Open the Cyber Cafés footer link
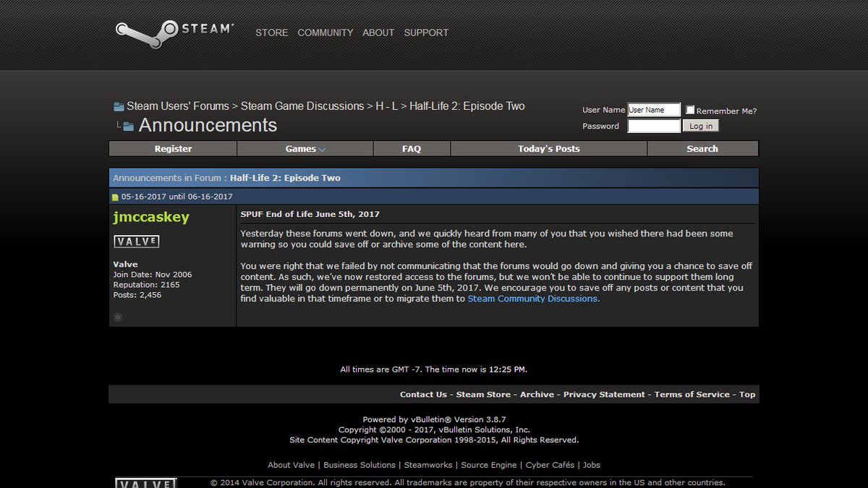The height and width of the screenshot is (488, 868). point(551,465)
